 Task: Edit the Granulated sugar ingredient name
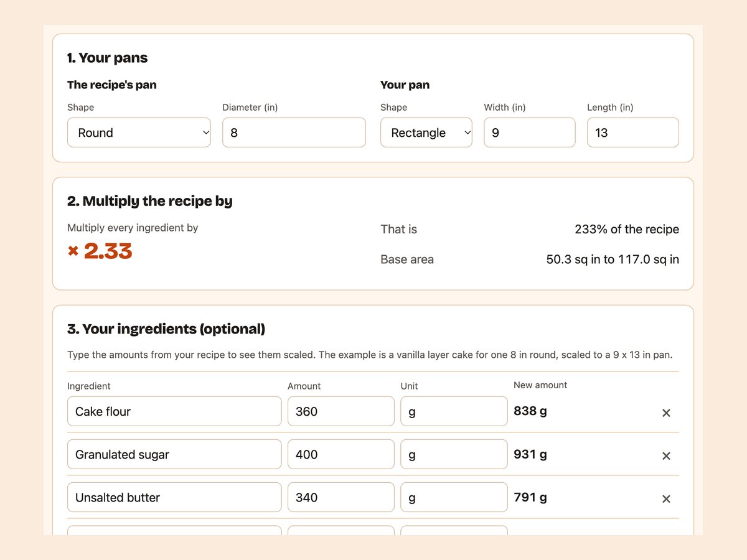tap(174, 454)
